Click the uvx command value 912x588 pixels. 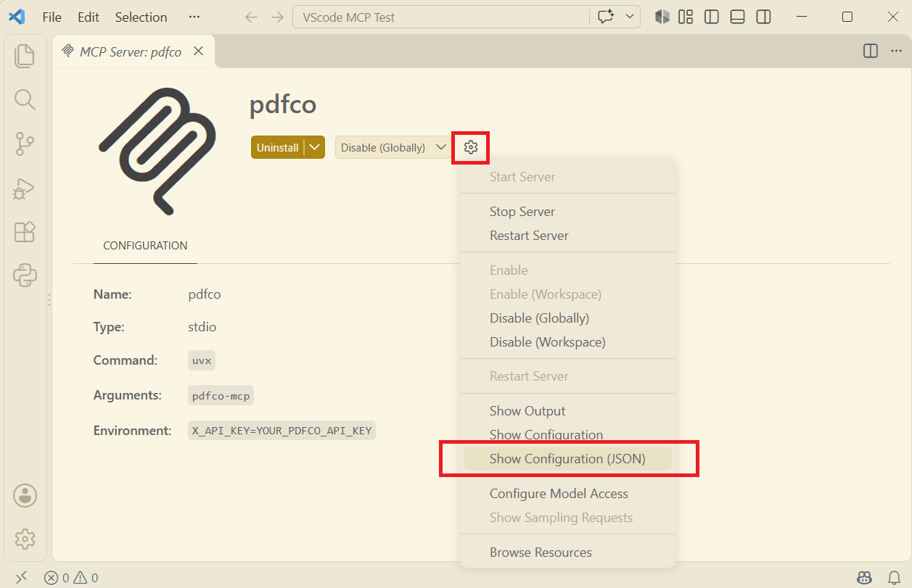(x=202, y=360)
